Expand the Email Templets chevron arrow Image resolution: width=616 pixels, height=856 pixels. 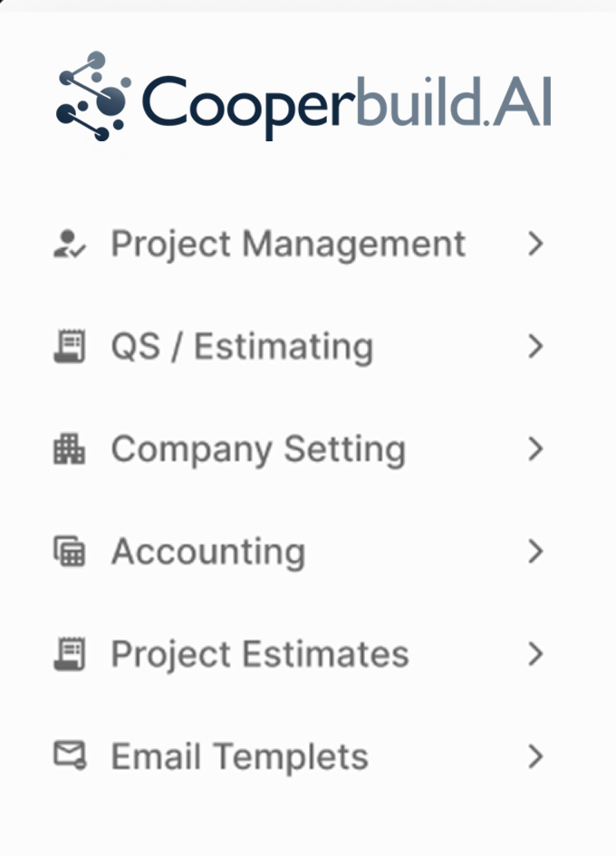click(536, 755)
